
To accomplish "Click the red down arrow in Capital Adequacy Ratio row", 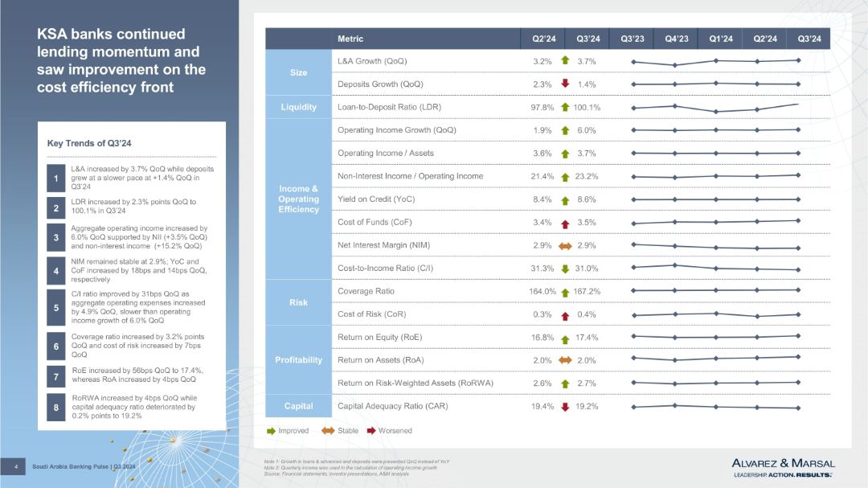I will click(x=565, y=407).
